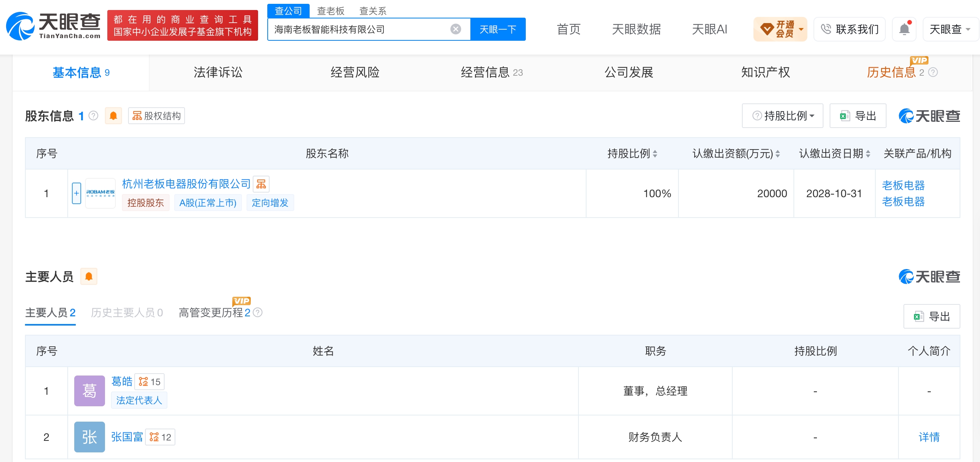Click the 天眼一下 search button
The height and width of the screenshot is (462, 980).
coord(498,29)
